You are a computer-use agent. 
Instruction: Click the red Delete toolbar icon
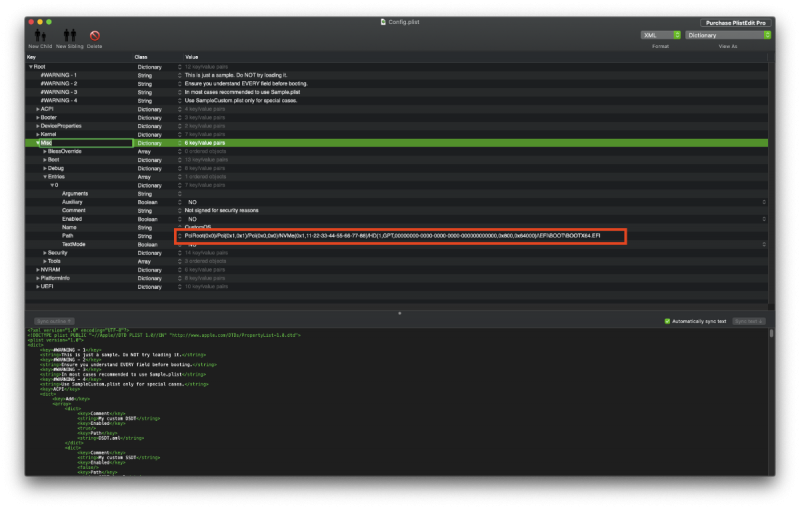coord(94,36)
